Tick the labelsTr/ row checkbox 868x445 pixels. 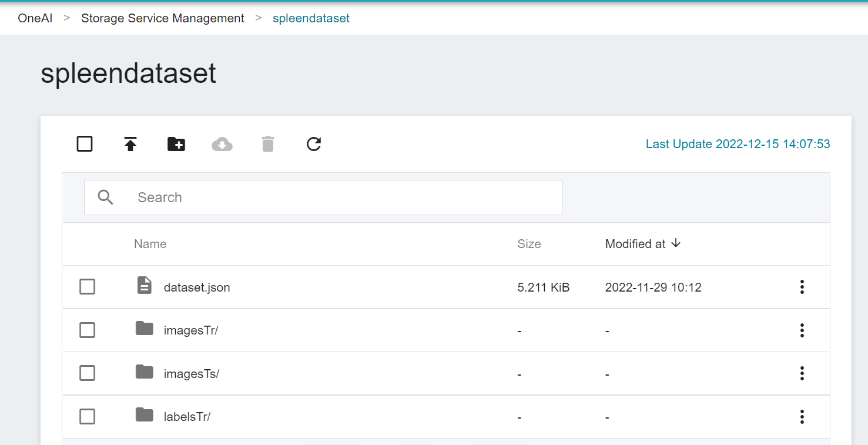[88, 417]
